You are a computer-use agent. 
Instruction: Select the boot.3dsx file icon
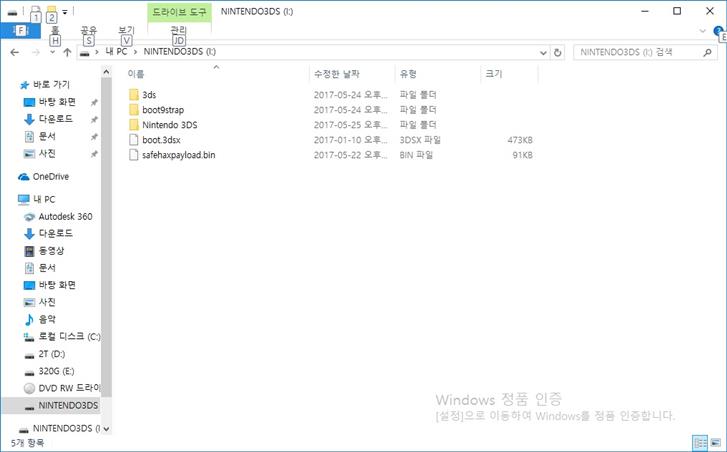point(134,140)
